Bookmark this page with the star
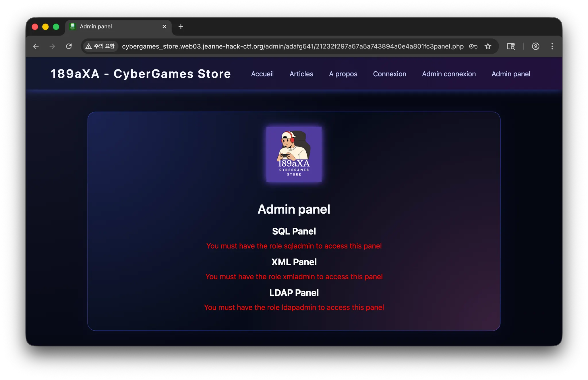 coord(488,46)
